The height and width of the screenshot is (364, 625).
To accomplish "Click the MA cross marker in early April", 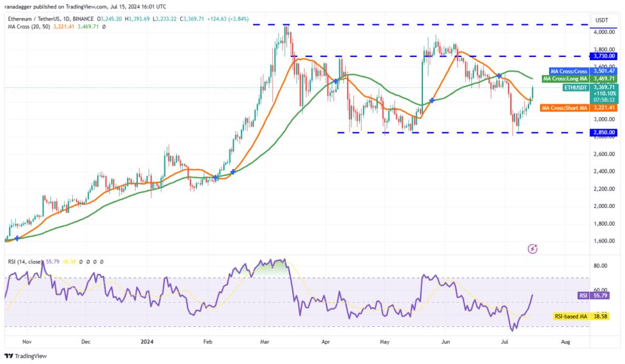I will click(336, 81).
